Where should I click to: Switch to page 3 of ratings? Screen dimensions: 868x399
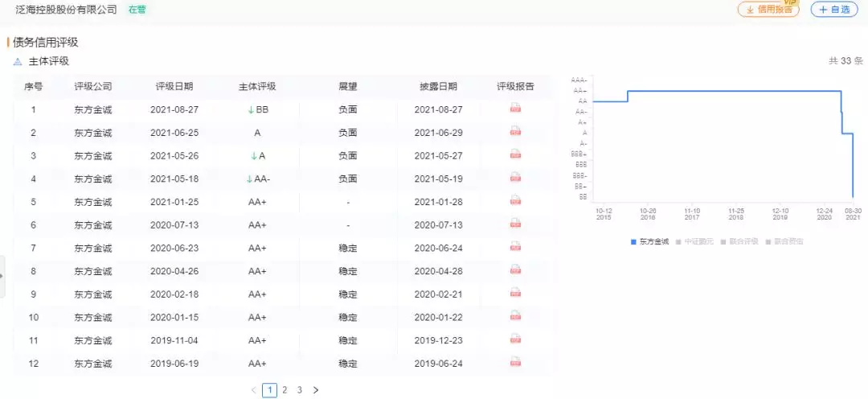[300, 390]
